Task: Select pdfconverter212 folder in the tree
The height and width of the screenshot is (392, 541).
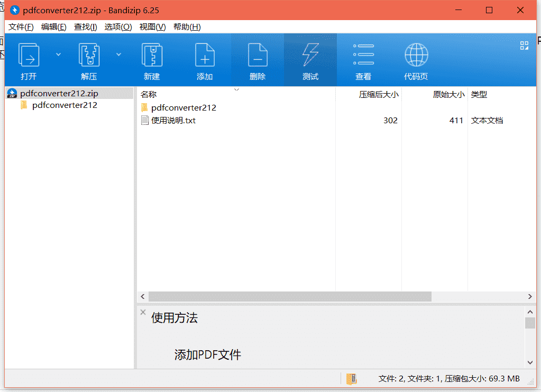Action: coord(65,105)
